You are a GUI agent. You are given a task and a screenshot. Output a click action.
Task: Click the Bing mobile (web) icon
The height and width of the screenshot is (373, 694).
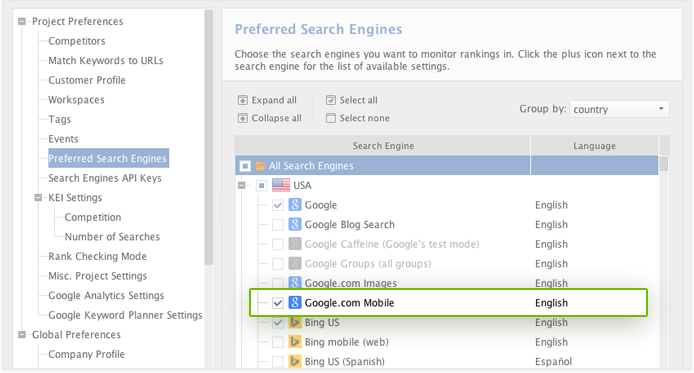(x=295, y=342)
